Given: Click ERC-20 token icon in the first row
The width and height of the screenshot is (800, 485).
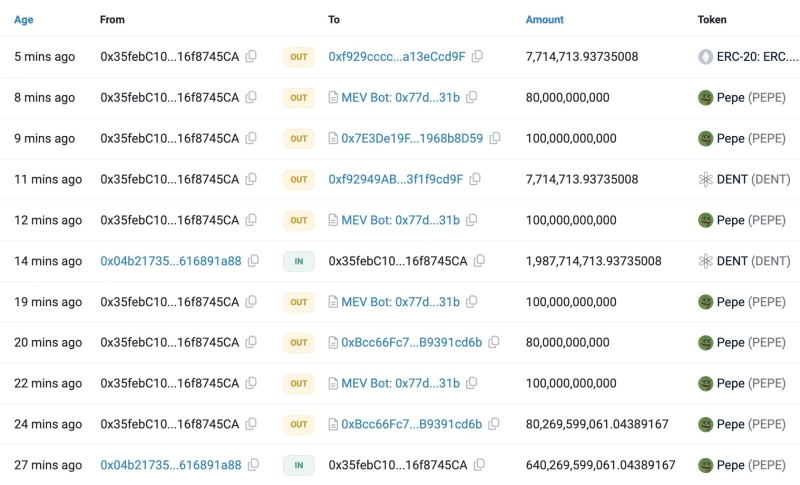Looking at the screenshot, I should [x=705, y=57].
